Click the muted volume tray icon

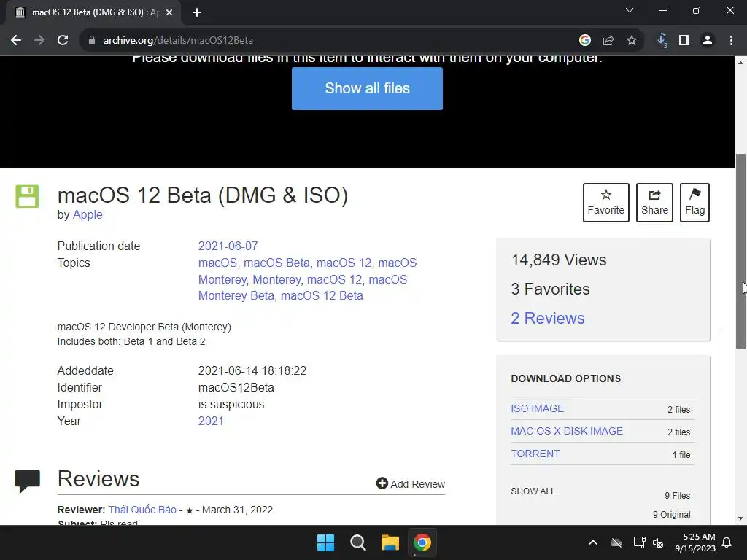(658, 542)
